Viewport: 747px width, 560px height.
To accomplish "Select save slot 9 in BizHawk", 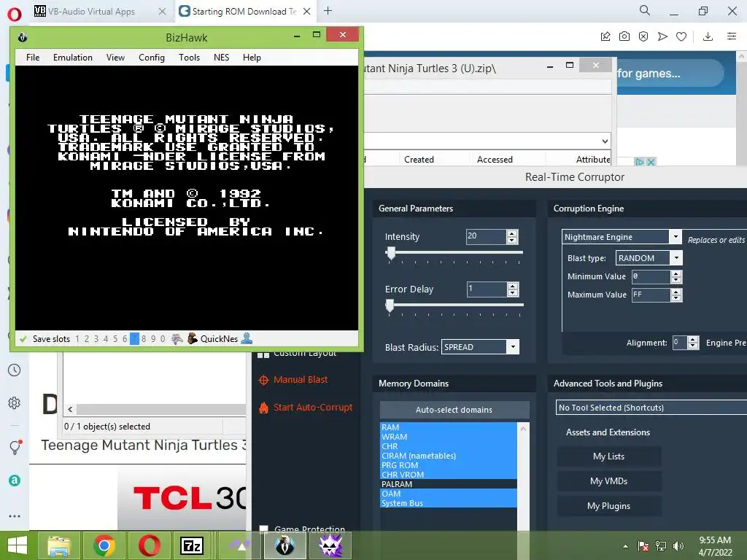I will coord(153,339).
